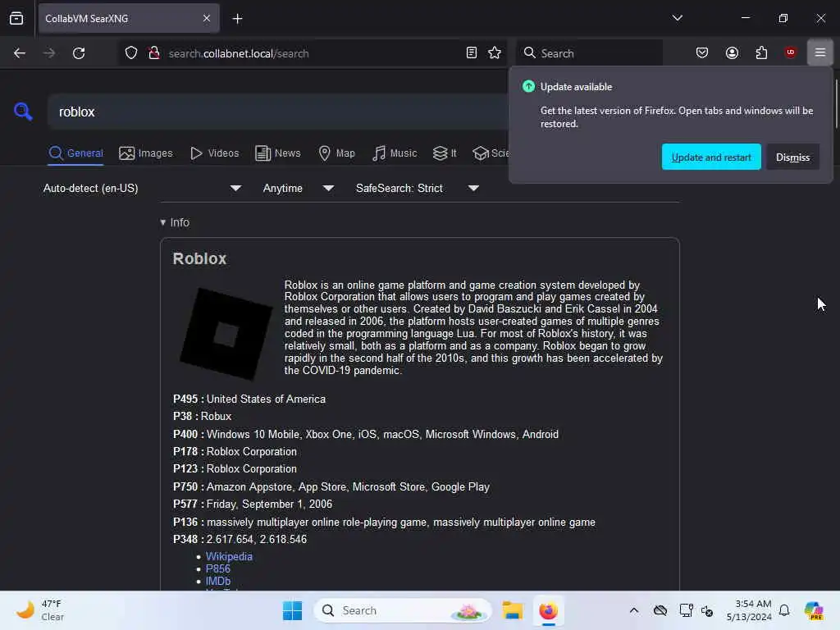Go back with the back arrow
The width and height of the screenshot is (840, 630).
[20, 53]
